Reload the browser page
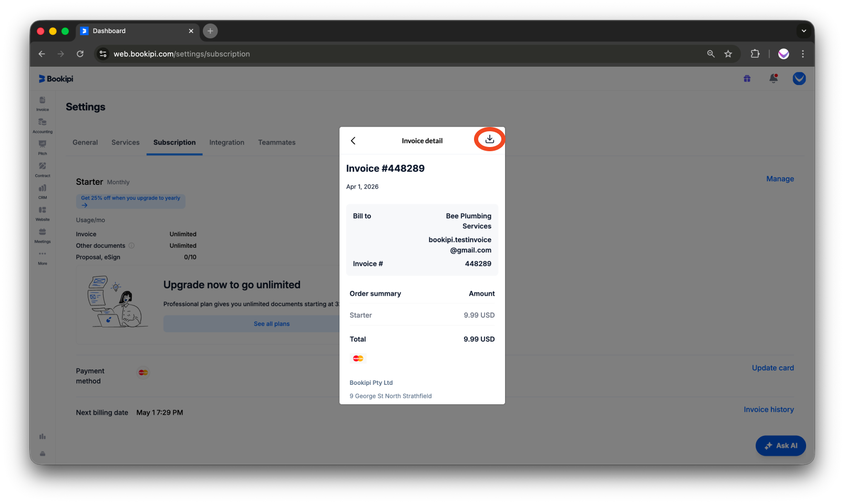 pyautogui.click(x=80, y=54)
